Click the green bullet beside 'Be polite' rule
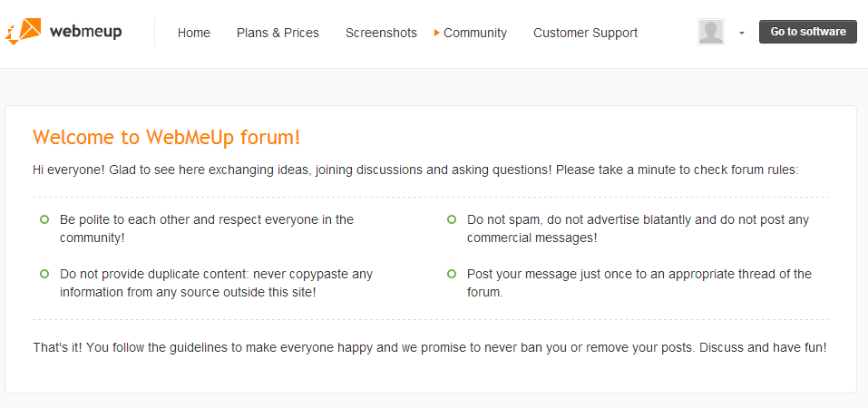The width and height of the screenshot is (868, 408). (44, 219)
